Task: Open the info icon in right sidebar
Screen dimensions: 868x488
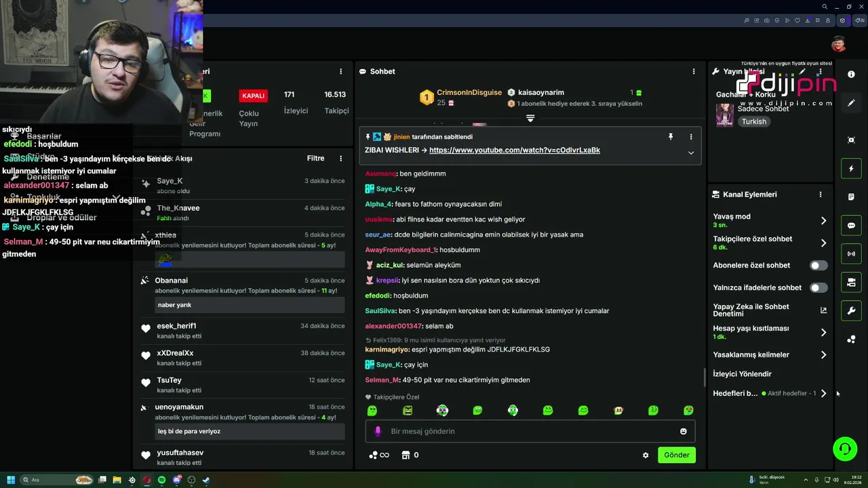Action: (851, 75)
